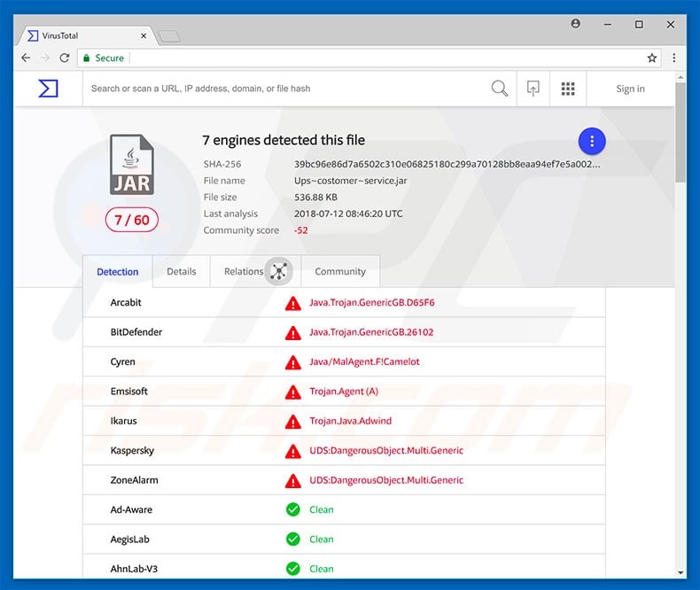Click Trojan.Agent (A) detection name
Image resolution: width=700 pixels, height=590 pixels.
pos(344,392)
